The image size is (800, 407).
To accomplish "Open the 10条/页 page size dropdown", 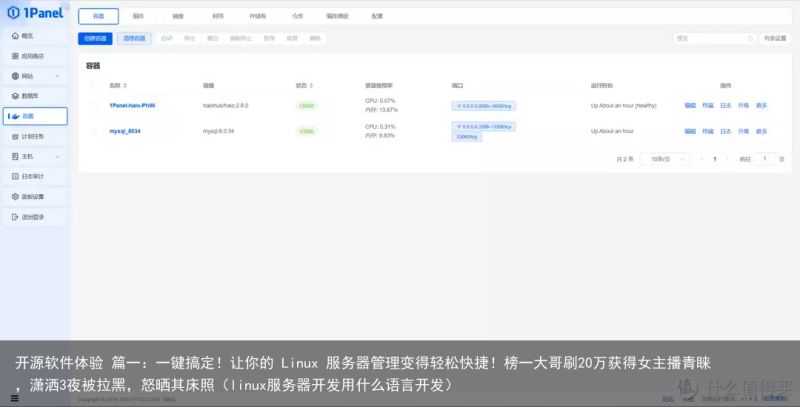I will [x=665, y=159].
